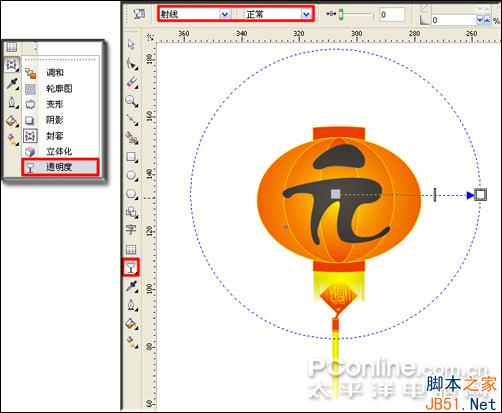Click the interactive tools icon in left flyout strip
Viewport: 502px width, 413px height.
click(12, 64)
